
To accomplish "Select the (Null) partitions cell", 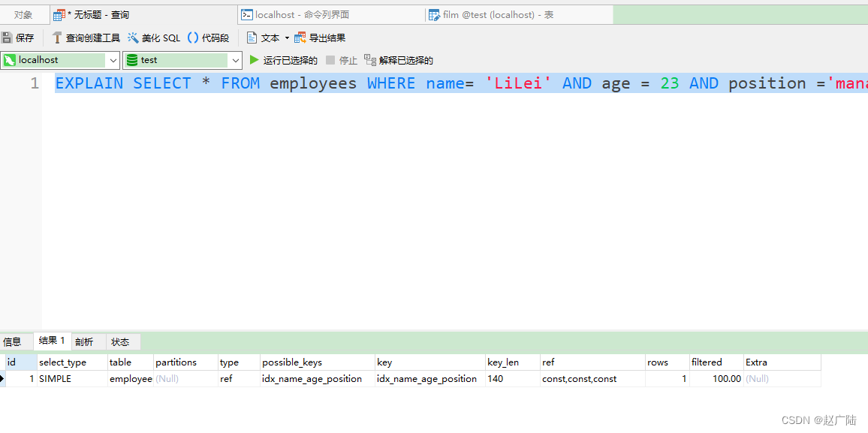I will 185,379.
